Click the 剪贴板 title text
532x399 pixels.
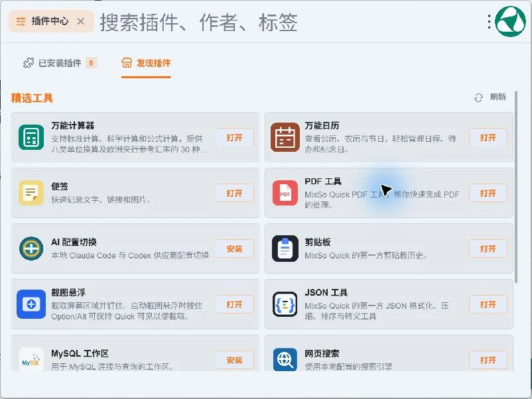tap(318, 242)
